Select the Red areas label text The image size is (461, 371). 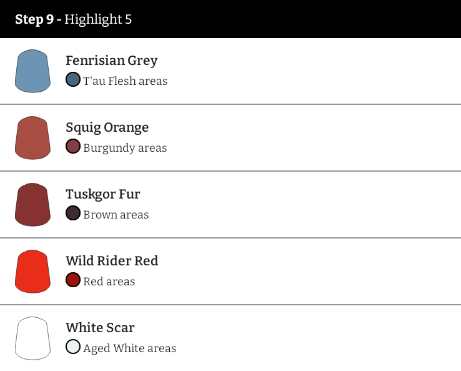[x=109, y=281]
